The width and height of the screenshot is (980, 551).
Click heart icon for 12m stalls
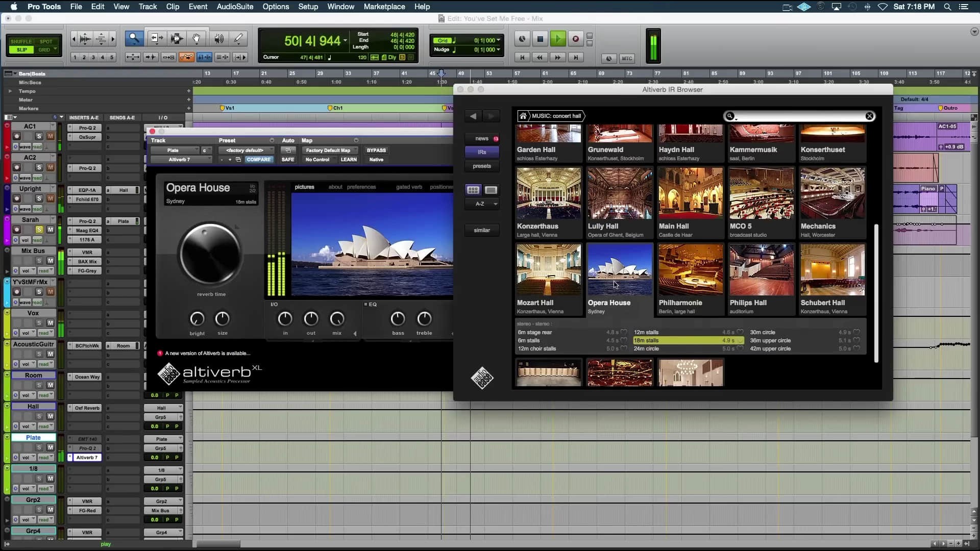coord(740,332)
